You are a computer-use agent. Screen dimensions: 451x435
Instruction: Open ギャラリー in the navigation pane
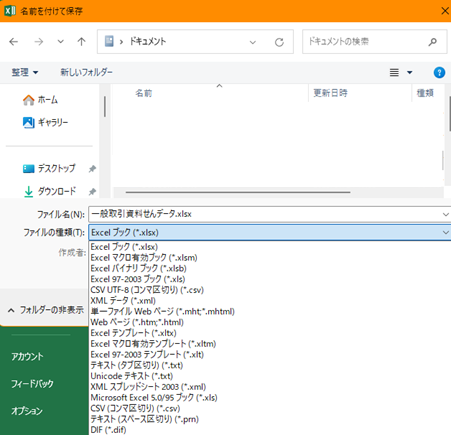point(45,122)
